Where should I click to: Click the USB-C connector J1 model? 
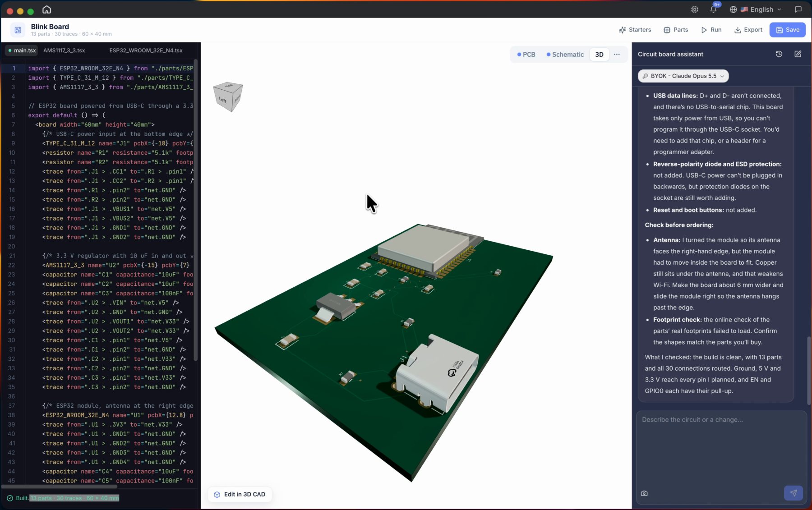(x=436, y=373)
